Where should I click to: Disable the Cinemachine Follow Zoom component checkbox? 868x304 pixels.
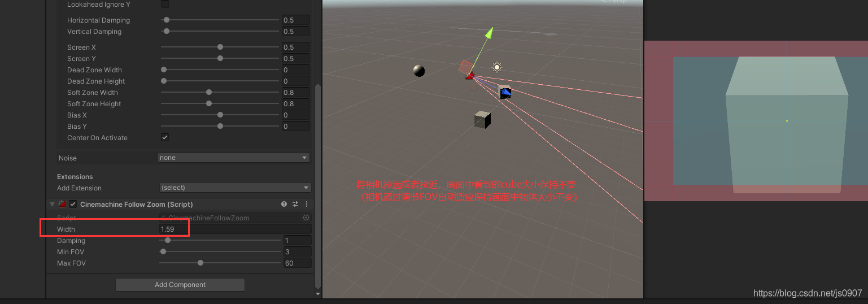tap(73, 204)
